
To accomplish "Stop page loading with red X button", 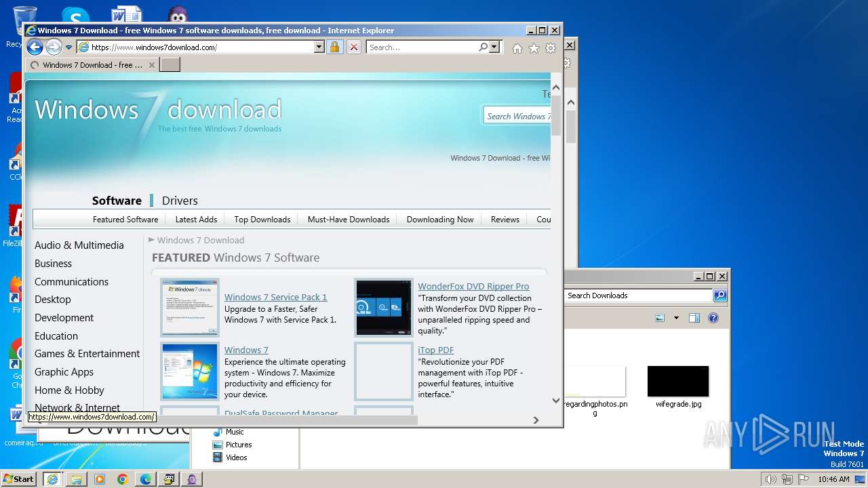I will (354, 47).
